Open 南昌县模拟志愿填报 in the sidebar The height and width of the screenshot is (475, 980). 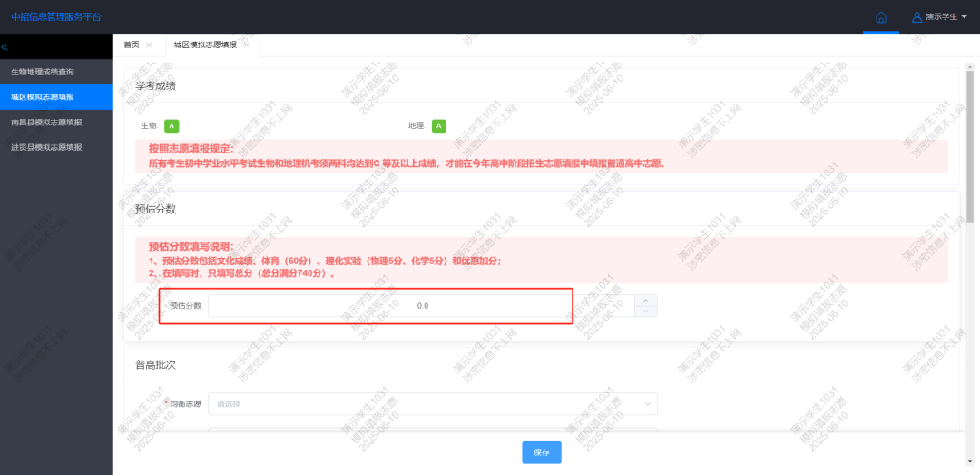(x=55, y=122)
